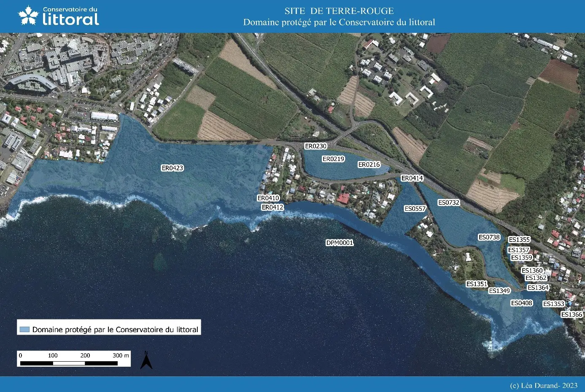Viewport: 585px width, 392px height.
Task: Select parcel label ER0423
Action: (x=173, y=168)
